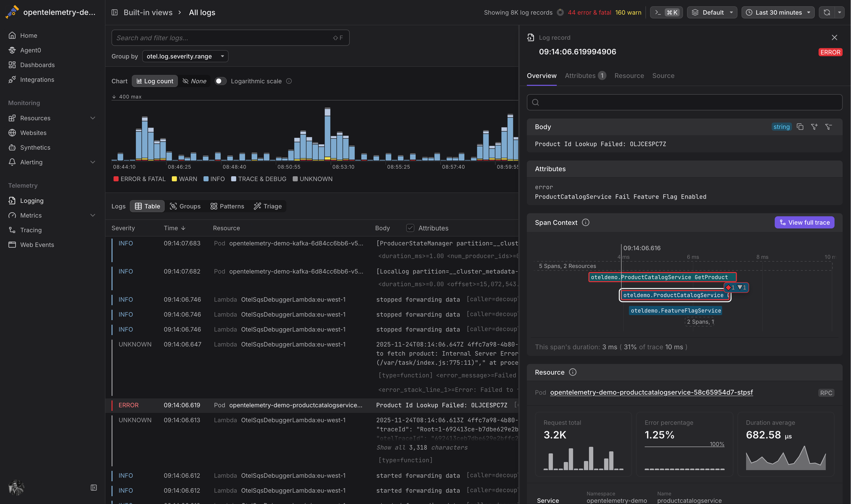Image resolution: width=851 pixels, height=504 pixels.
Task: Copy the log Body value
Action: click(x=800, y=127)
